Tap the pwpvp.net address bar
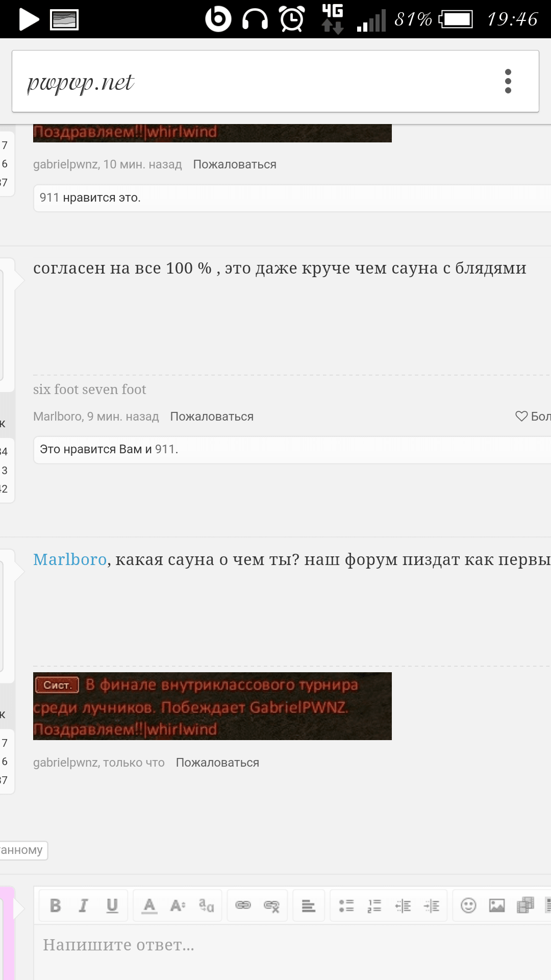This screenshot has height=980, width=551. click(275, 81)
